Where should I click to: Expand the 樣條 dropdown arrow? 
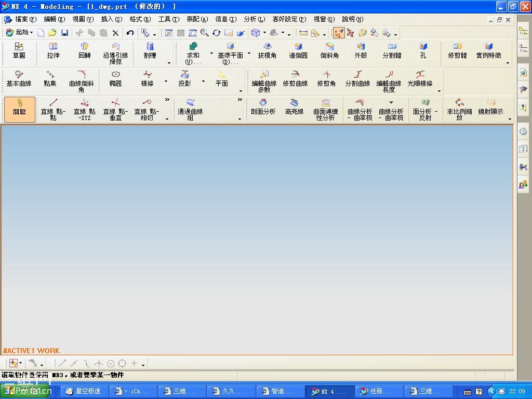pyautogui.click(x=166, y=81)
